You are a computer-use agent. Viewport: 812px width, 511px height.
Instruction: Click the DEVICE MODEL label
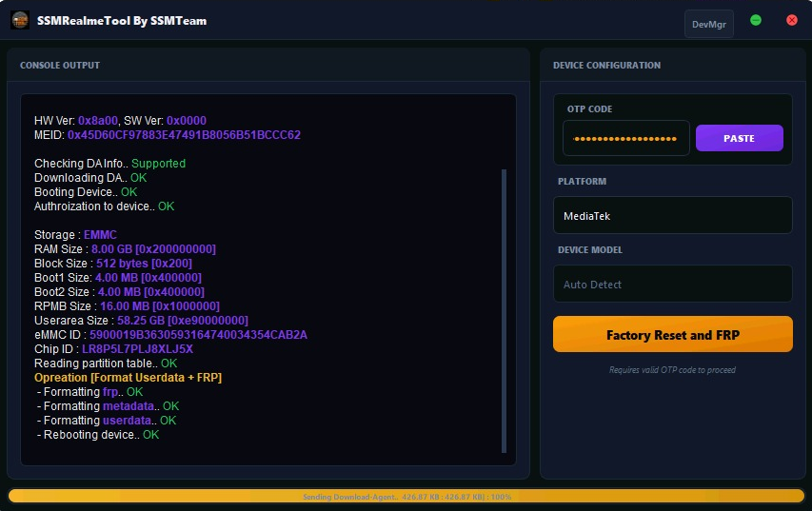590,249
